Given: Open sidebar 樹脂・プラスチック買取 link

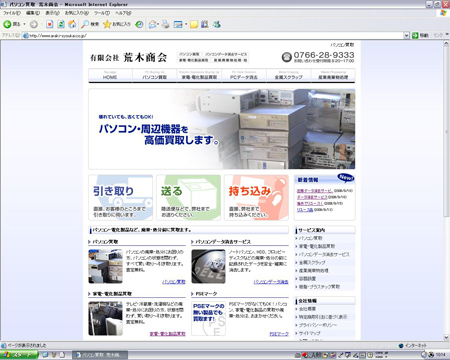Looking at the screenshot, I should 319,287.
